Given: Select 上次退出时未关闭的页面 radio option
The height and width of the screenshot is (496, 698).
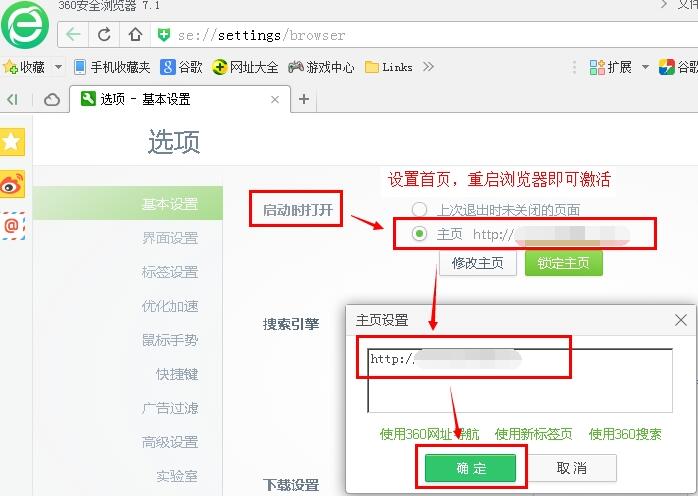Looking at the screenshot, I should click(x=420, y=210).
